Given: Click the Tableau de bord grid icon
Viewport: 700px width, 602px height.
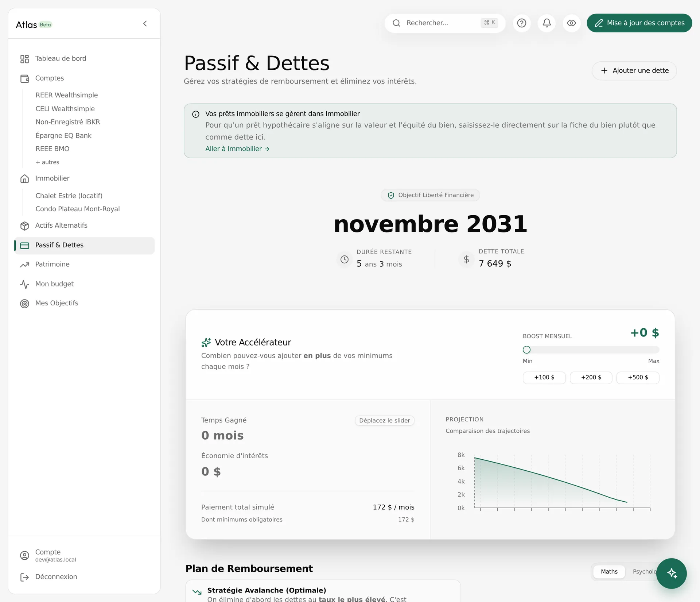Looking at the screenshot, I should (x=24, y=59).
